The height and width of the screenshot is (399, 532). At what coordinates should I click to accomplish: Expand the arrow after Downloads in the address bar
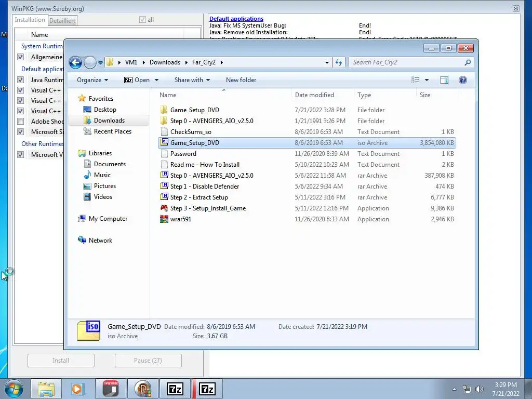click(187, 62)
